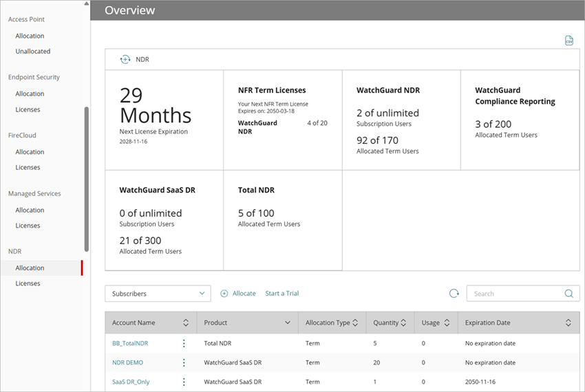This screenshot has width=585, height=392.
Task: Click the Start a Trial link
Action: coord(282,294)
